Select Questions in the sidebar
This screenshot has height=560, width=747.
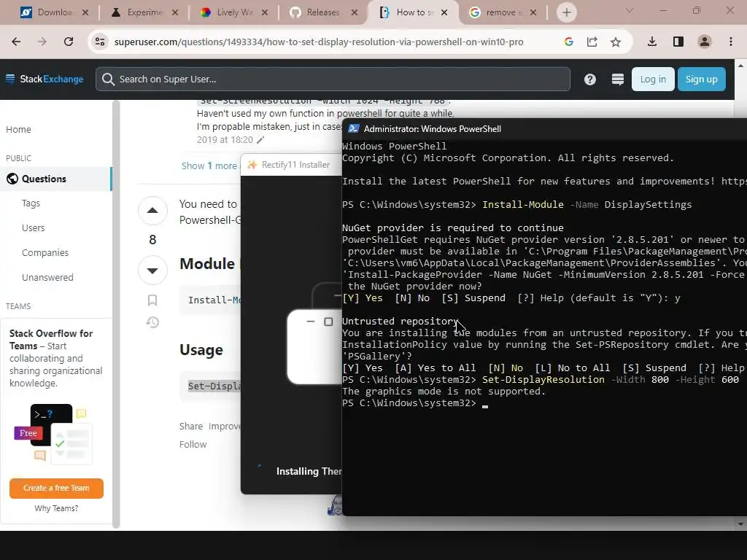point(55,179)
